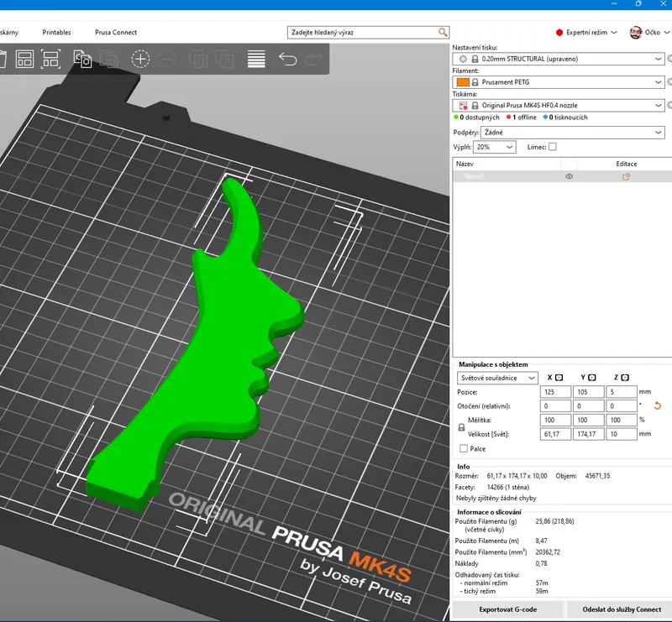Click the Z axis position icon
This screenshot has height=622, width=672.
coord(625,378)
